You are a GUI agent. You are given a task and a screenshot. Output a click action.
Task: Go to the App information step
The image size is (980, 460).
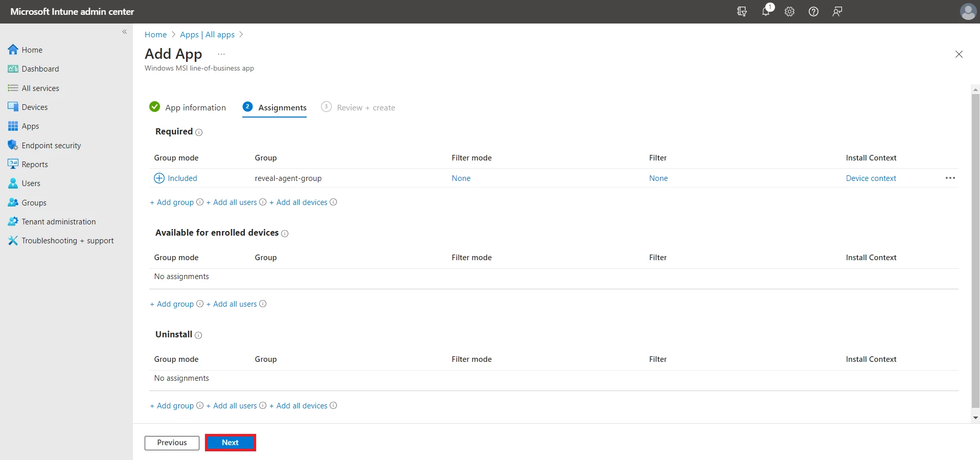coord(188,107)
